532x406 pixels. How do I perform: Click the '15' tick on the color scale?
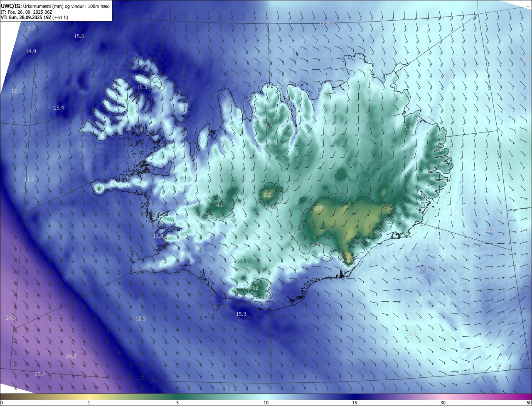(x=355, y=403)
